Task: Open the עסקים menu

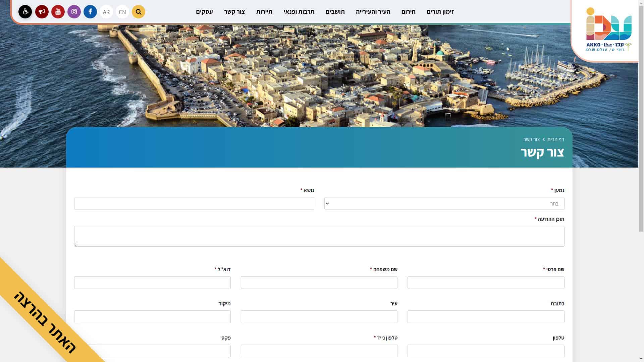Action: point(205,12)
